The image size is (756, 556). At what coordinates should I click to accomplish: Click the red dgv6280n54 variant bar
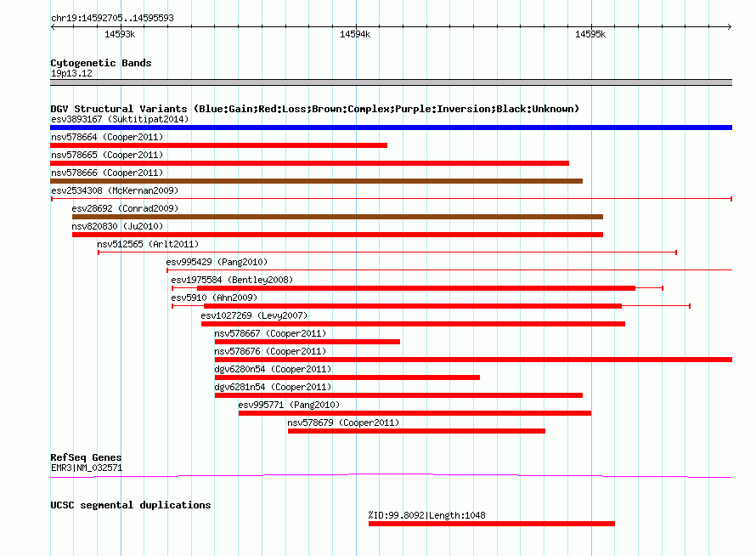pyautogui.click(x=347, y=377)
